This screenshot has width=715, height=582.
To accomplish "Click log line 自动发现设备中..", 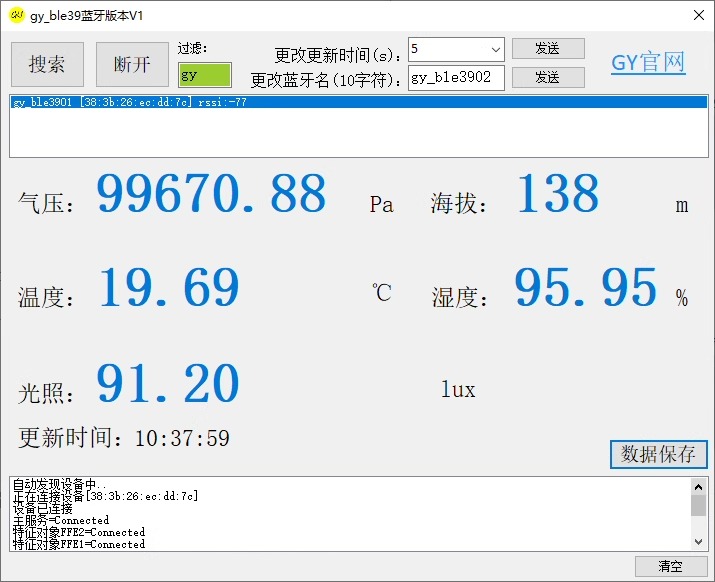I will click(x=60, y=484).
